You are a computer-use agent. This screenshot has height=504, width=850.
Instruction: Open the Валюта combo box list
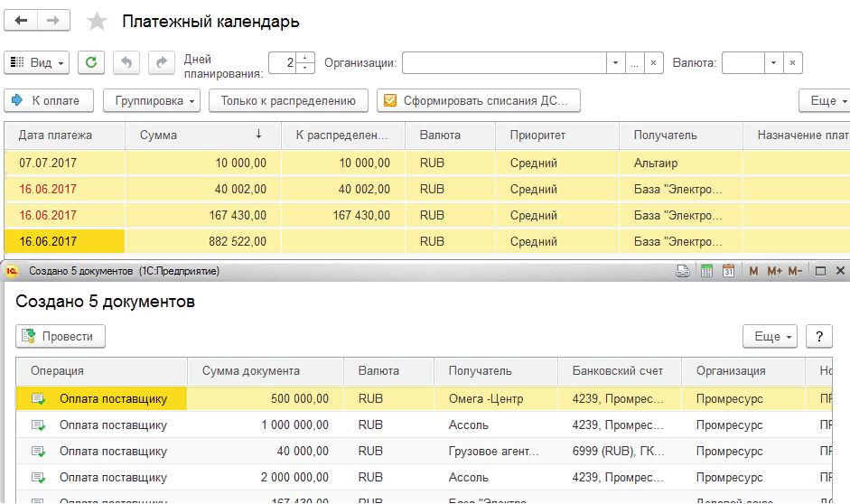772,62
